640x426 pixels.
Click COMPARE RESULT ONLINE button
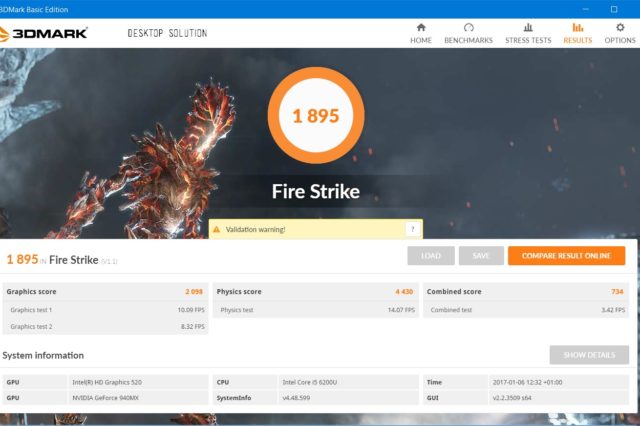[567, 256]
